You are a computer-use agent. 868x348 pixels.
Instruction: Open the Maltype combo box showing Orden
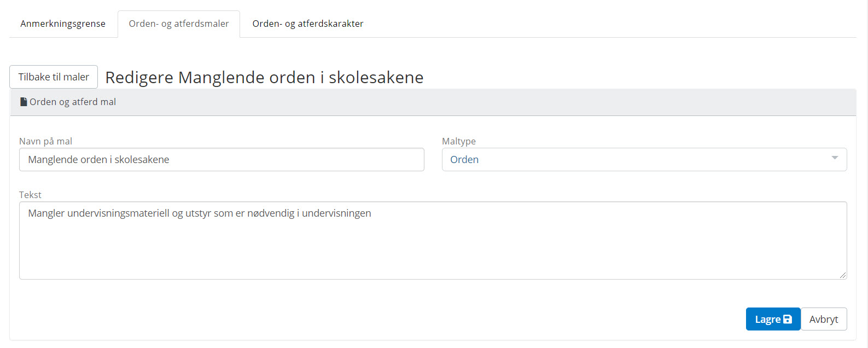tap(634, 160)
